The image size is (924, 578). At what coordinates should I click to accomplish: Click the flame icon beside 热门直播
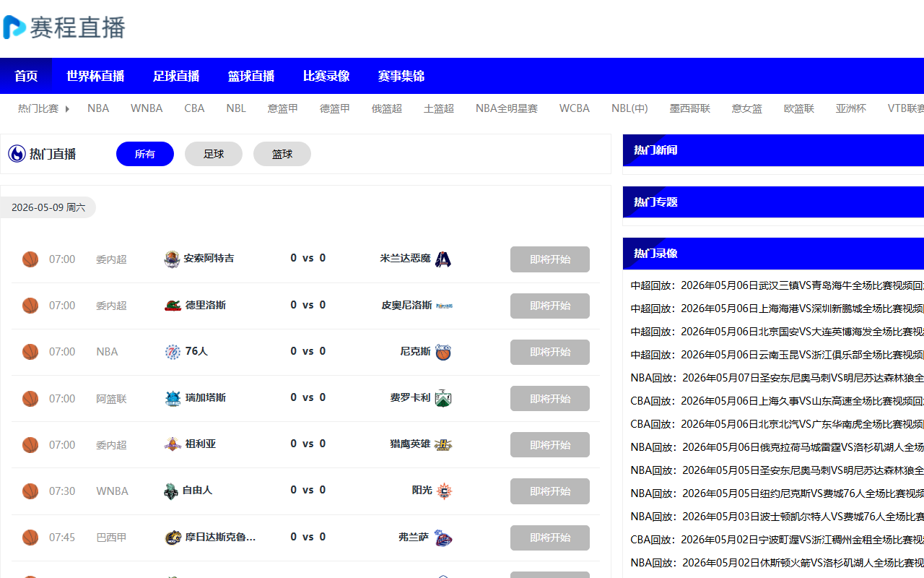(x=17, y=154)
